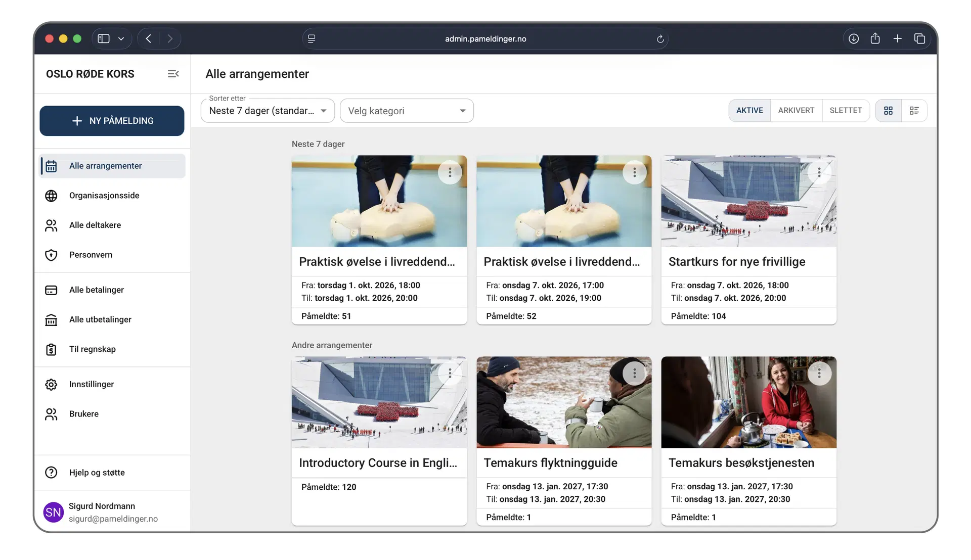Collapse the sidebar with the menu icon

[x=173, y=74]
